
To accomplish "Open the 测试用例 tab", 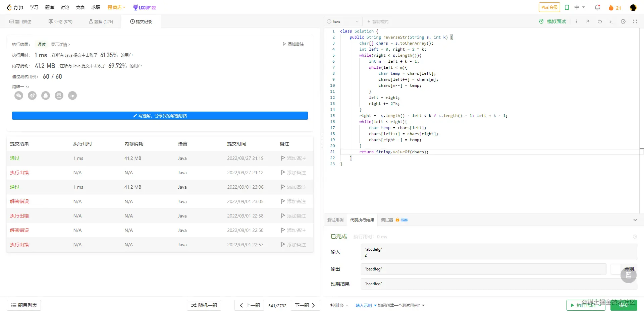I will [x=335, y=220].
